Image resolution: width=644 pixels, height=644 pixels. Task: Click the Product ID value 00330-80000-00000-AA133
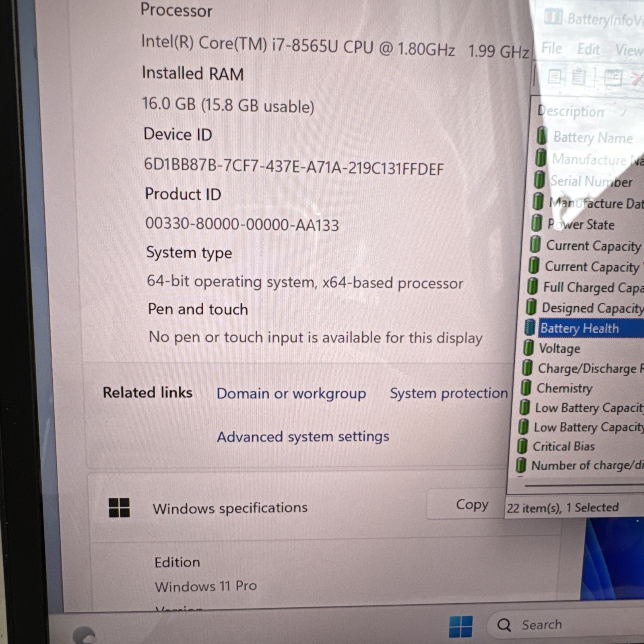(x=242, y=224)
